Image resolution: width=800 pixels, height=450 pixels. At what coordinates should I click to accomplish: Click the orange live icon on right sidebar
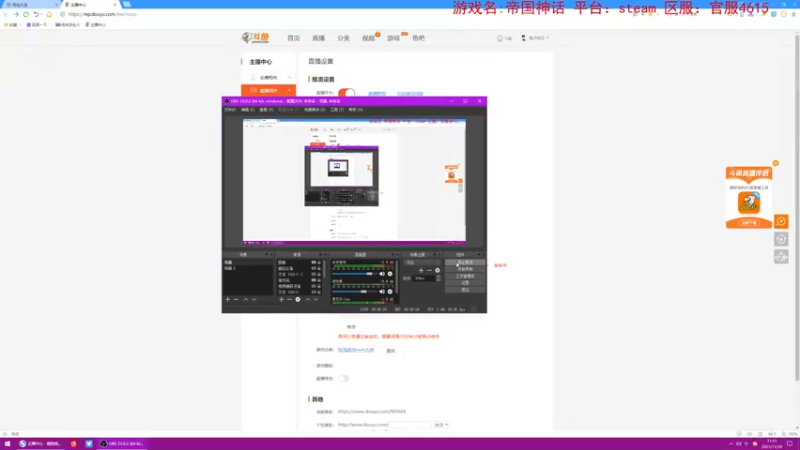781,221
